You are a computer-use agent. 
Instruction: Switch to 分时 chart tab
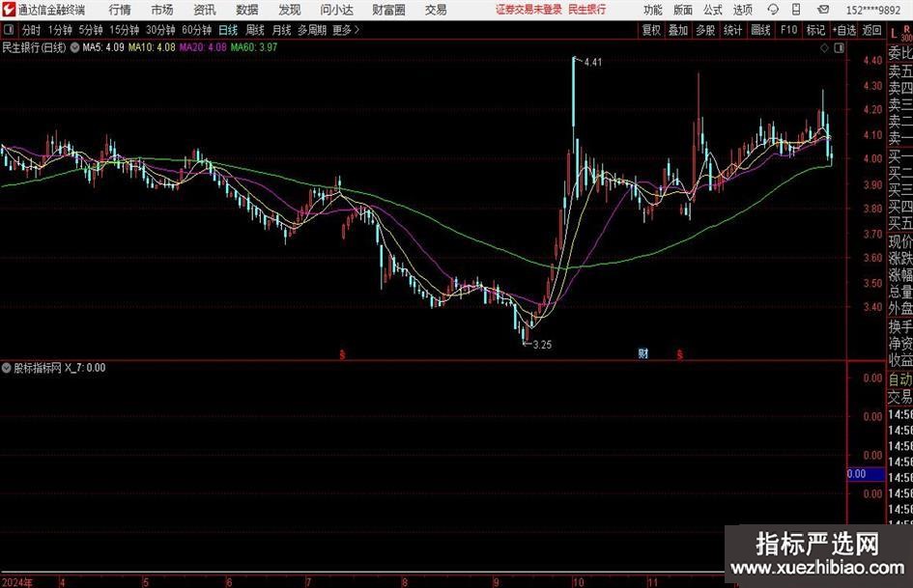(31, 30)
